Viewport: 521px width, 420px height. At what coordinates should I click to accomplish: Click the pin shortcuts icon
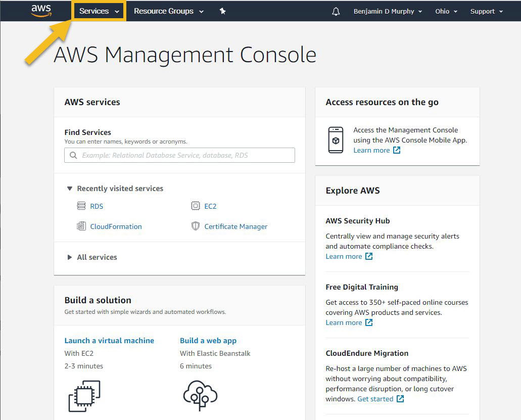point(223,11)
